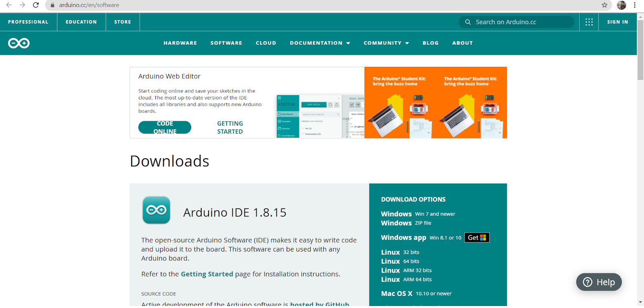
Task: Download Linux ARM 64 bits
Action: (x=407, y=279)
